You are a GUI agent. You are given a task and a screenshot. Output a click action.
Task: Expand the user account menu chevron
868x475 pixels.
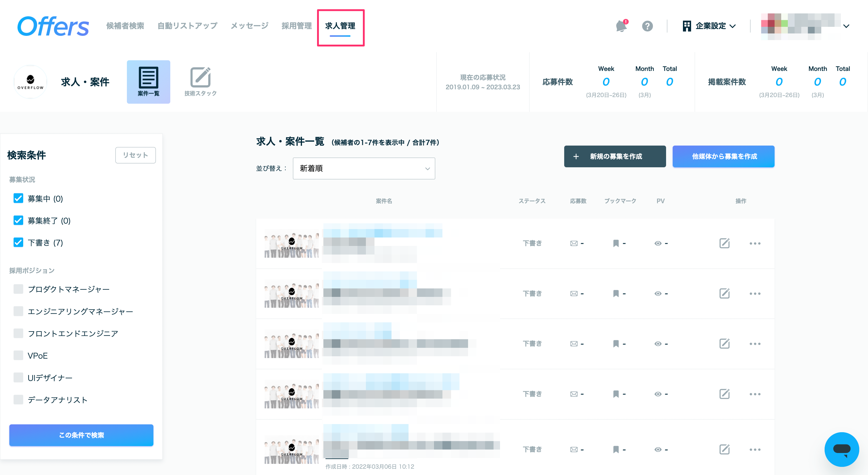[x=846, y=26]
